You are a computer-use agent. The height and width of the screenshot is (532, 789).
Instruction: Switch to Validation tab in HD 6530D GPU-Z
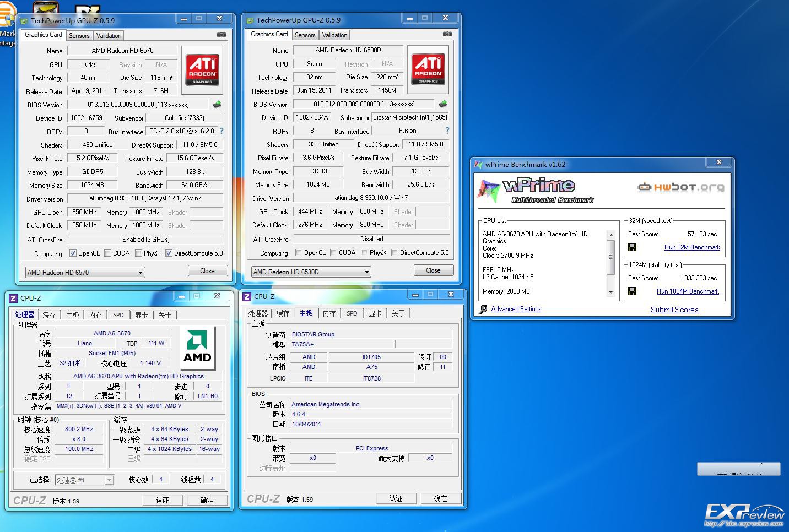(334, 35)
